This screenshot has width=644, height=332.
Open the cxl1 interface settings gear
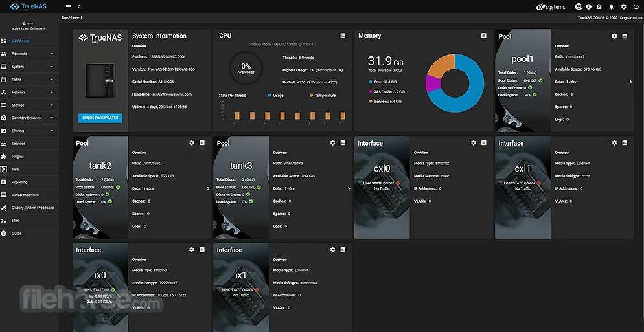[x=614, y=143]
